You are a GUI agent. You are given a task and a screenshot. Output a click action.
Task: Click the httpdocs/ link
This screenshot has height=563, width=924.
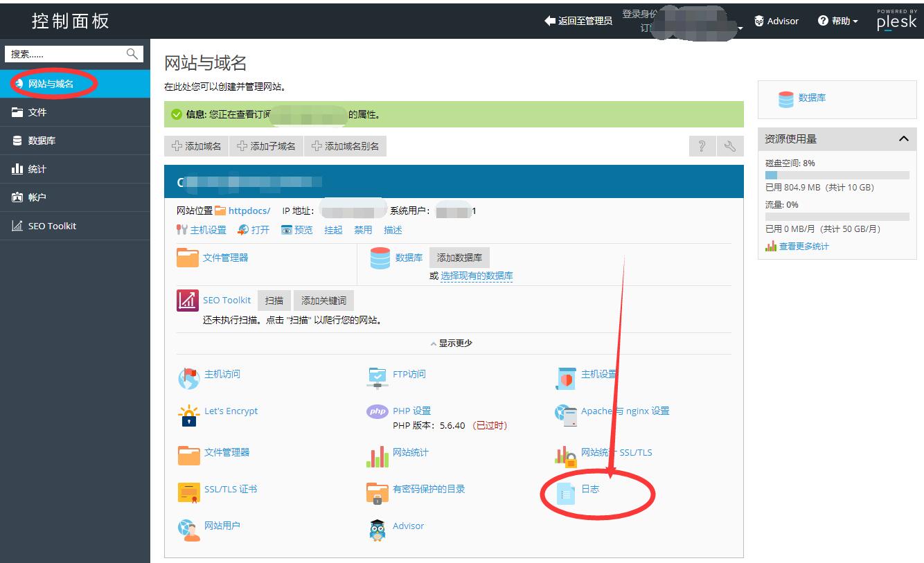click(x=249, y=211)
